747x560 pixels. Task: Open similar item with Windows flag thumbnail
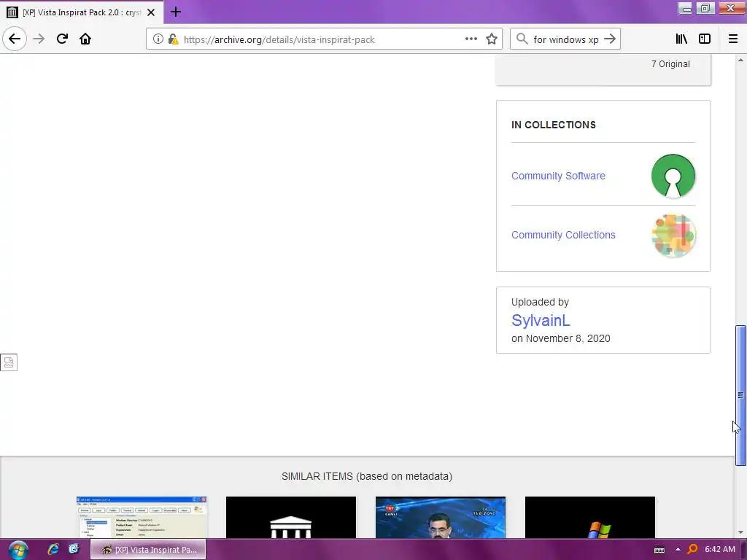[589, 517]
